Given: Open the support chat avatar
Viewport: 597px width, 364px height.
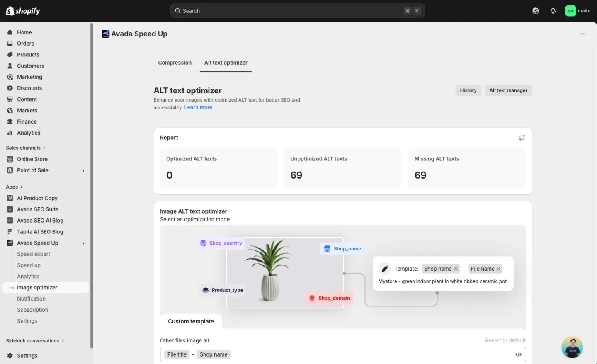Looking at the screenshot, I should pyautogui.click(x=572, y=347).
